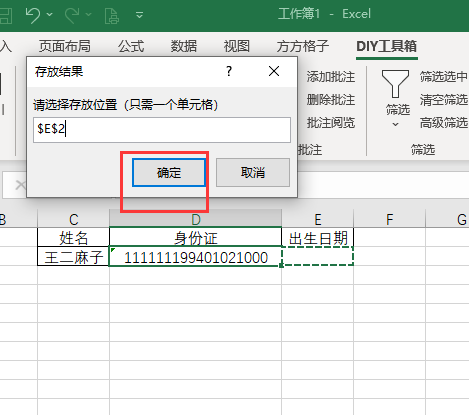The width and height of the screenshot is (469, 415).
Task: Click the 取消 button in dialog
Action: coord(253,172)
